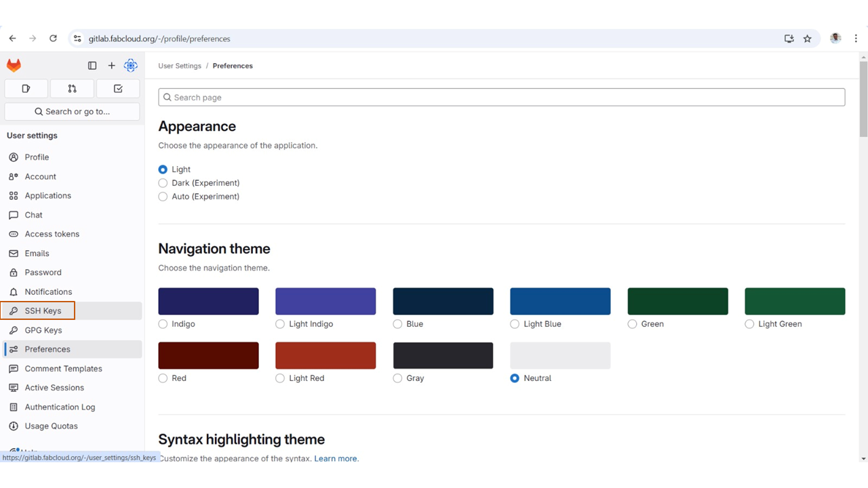Screen dimensions: 868x488
Task: Open assigned issues icon button
Action: [x=26, y=89]
